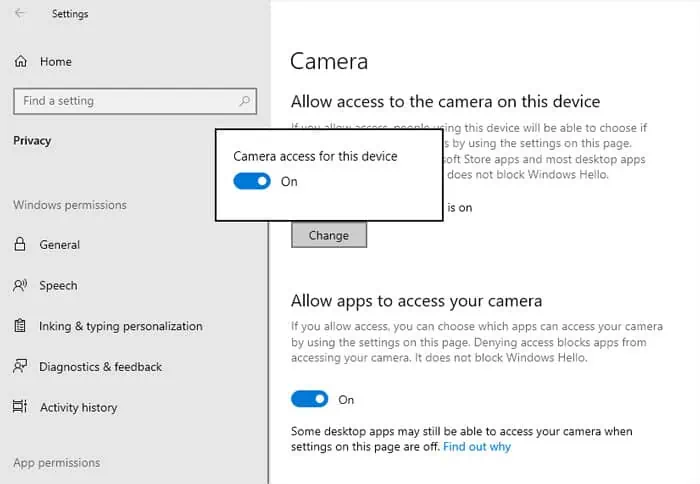Image resolution: width=700 pixels, height=484 pixels.
Task: Click the Activity history icon
Action: click(x=20, y=407)
